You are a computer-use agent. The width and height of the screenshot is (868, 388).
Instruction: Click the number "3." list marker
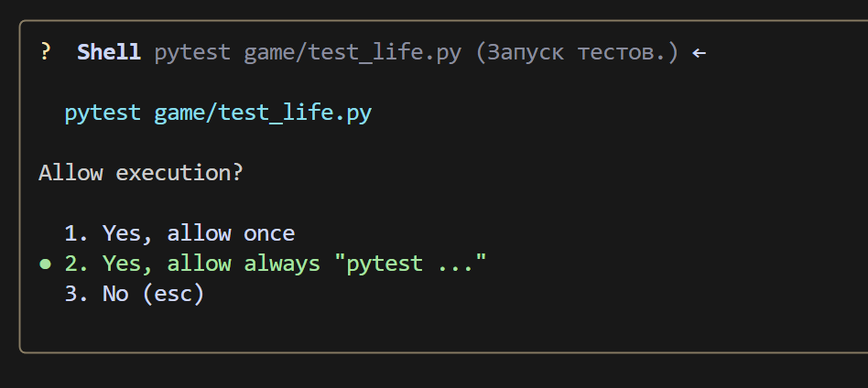77,295
